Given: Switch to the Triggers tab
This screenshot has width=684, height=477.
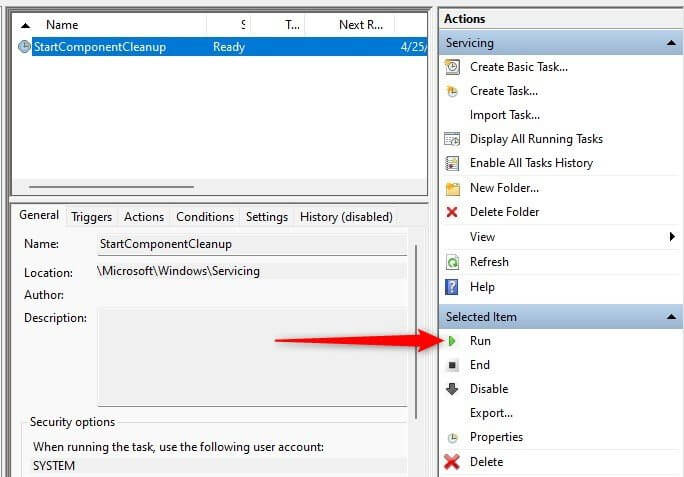Looking at the screenshot, I should point(92,217).
